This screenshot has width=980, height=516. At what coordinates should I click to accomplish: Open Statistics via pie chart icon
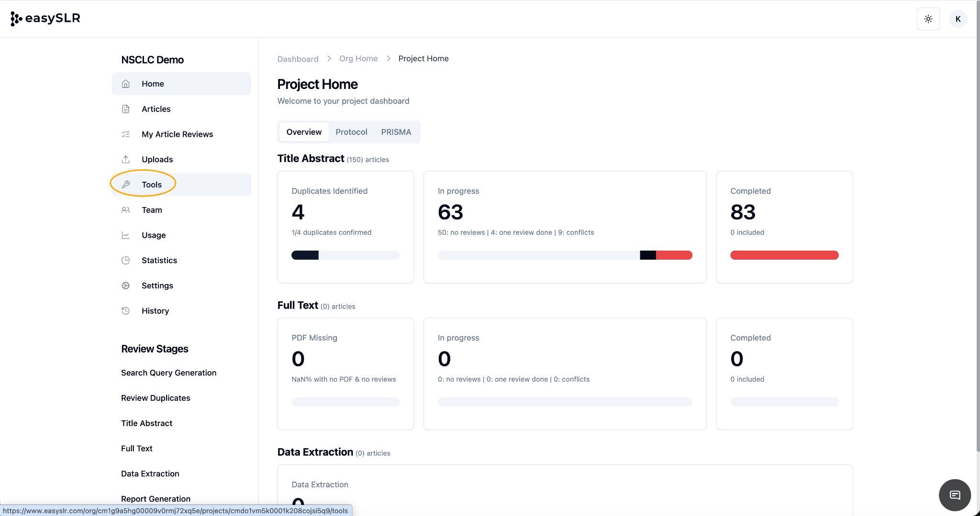pyautogui.click(x=126, y=260)
